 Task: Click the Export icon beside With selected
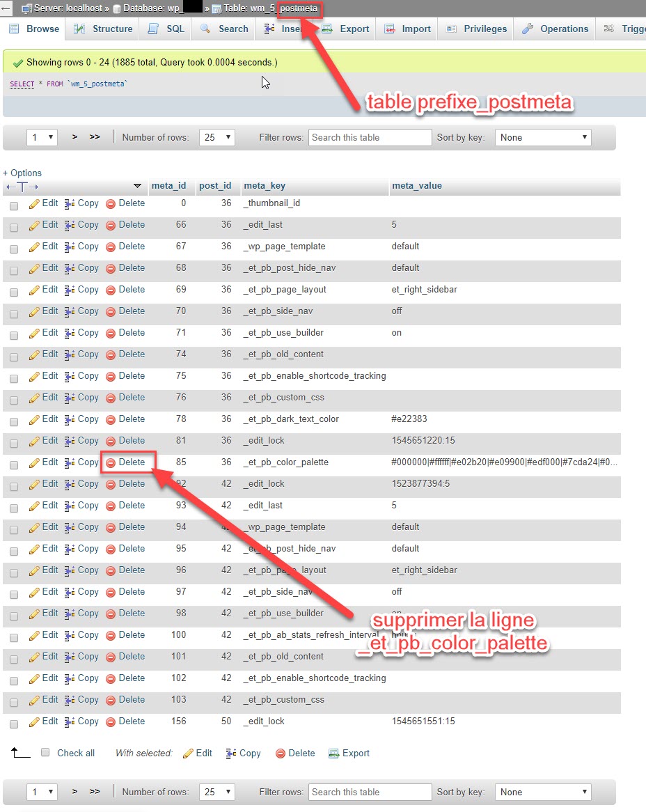(x=333, y=754)
